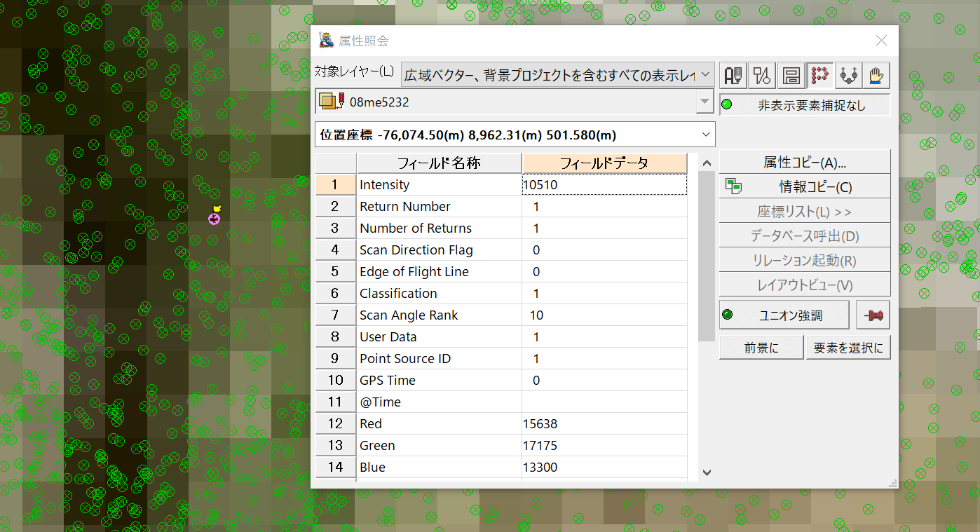Screen dimensions: 980x532
Task: Click the 情報コピー(C) button
Action: (x=805, y=186)
